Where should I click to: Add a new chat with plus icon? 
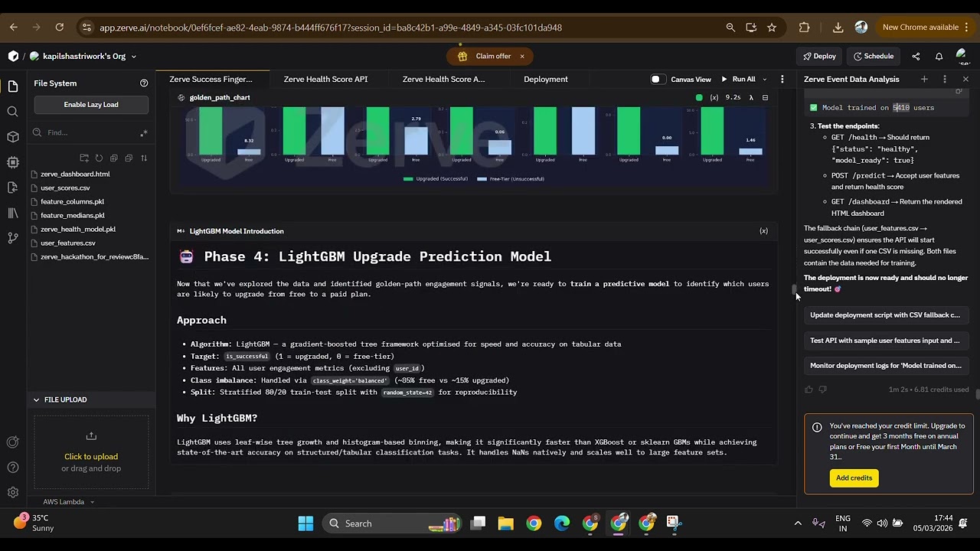924,79
